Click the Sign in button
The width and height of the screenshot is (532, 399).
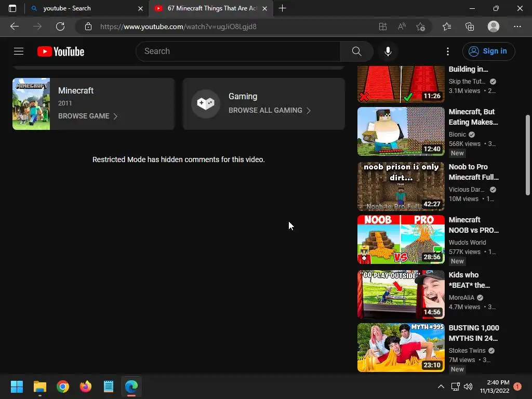click(488, 51)
